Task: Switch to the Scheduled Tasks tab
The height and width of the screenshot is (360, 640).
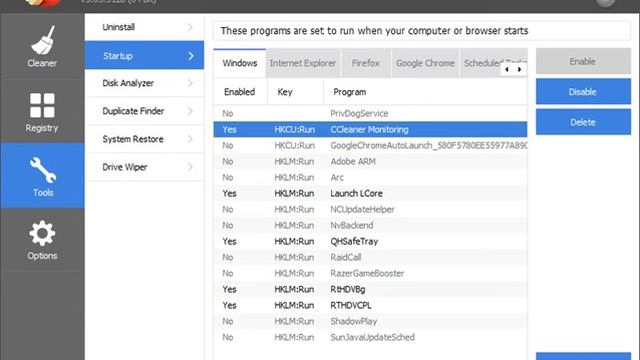Action: [x=482, y=63]
